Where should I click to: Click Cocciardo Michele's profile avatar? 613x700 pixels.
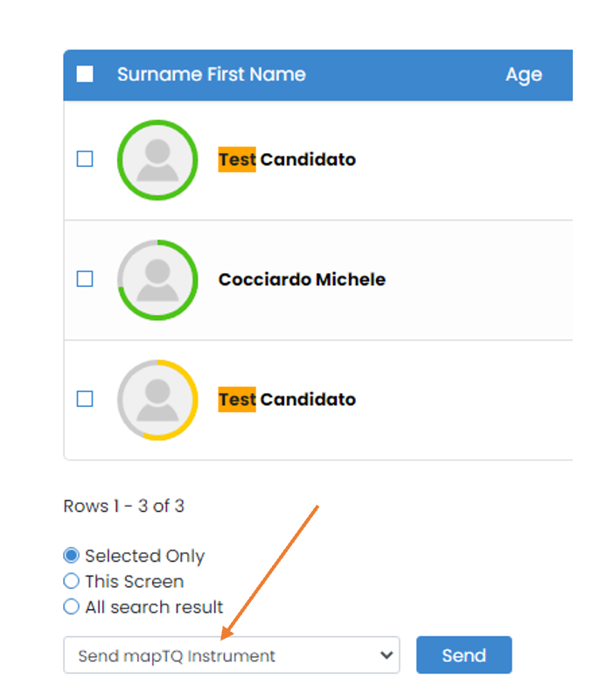(157, 279)
